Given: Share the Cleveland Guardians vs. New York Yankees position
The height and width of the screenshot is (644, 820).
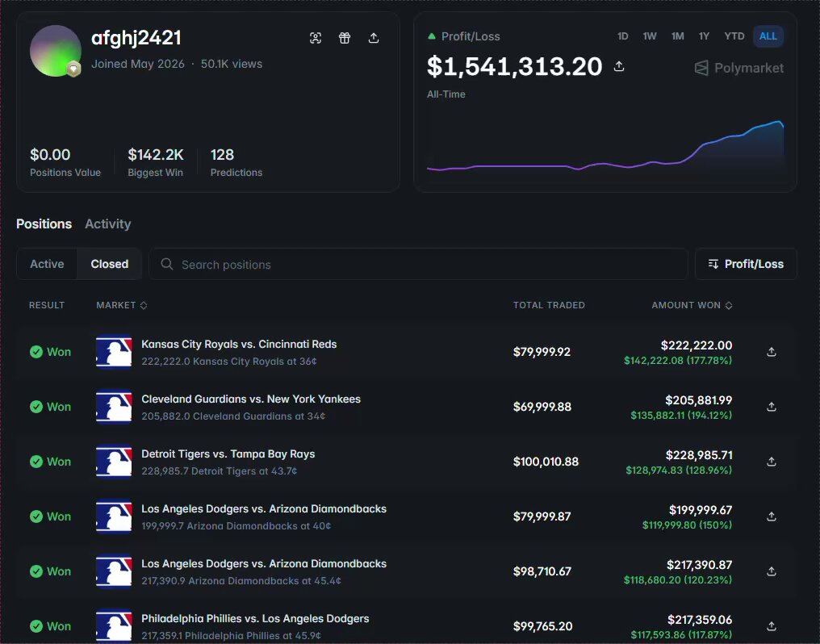Looking at the screenshot, I should [772, 407].
